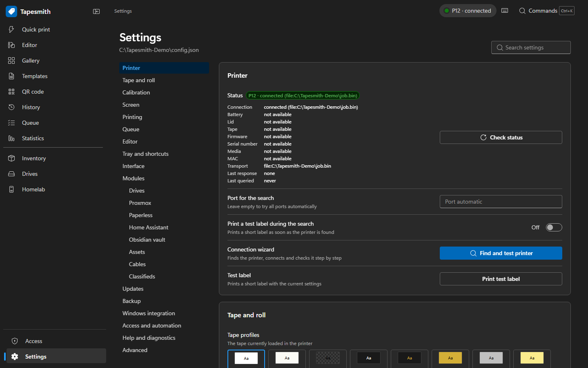Click the Search settings field
The width and height of the screenshot is (588, 368).
(x=531, y=47)
